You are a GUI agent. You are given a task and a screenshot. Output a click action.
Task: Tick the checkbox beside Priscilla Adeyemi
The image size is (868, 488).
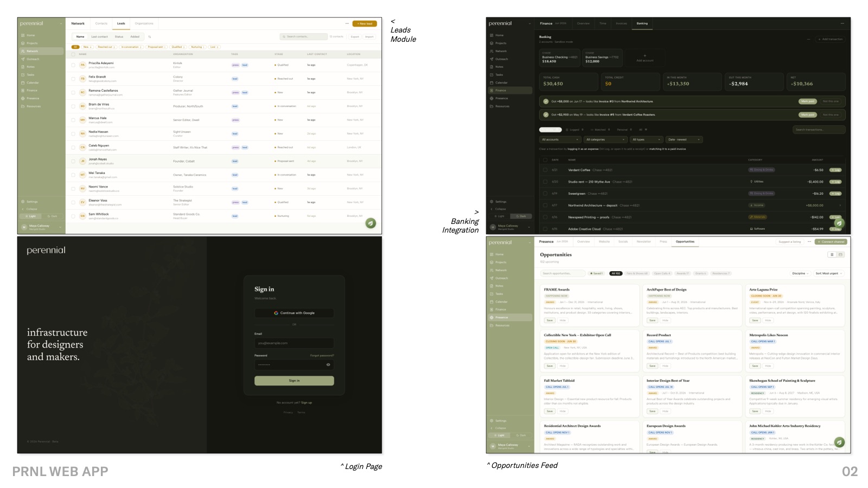click(73, 65)
